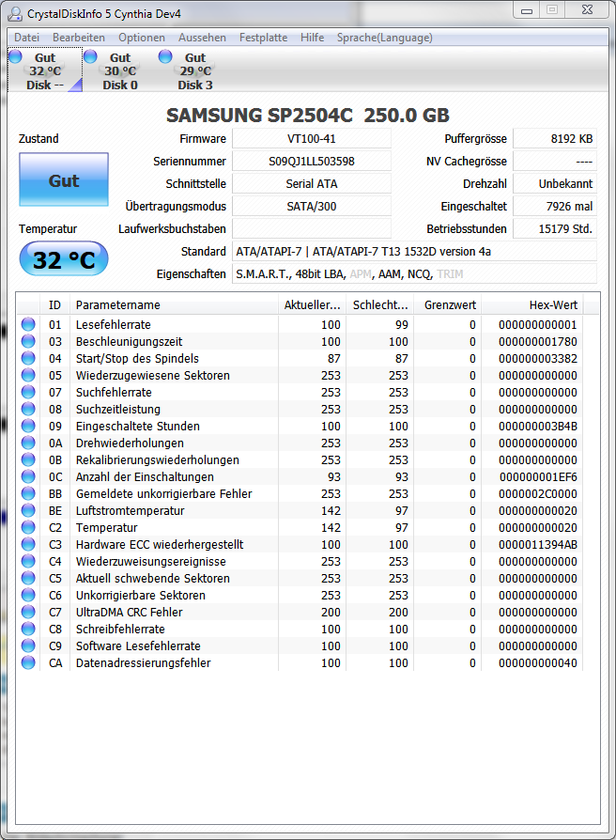Click hex value 000000001780
Viewport: 616px width, 840px height.
click(538, 342)
